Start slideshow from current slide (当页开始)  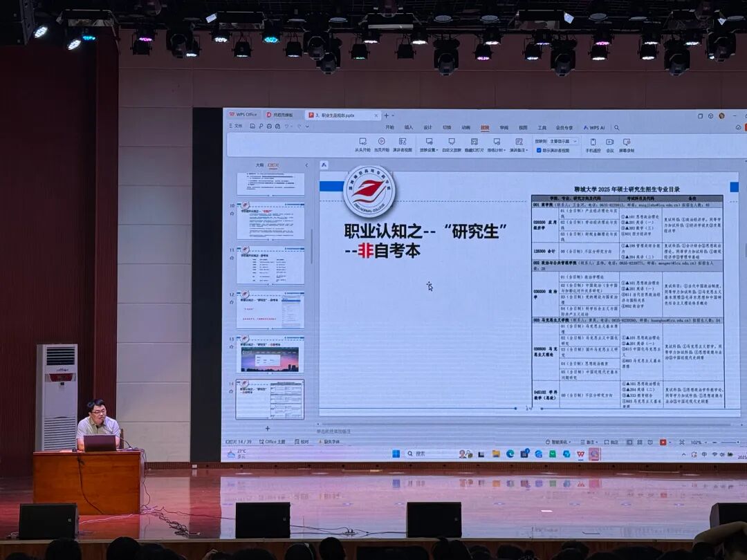click(381, 142)
